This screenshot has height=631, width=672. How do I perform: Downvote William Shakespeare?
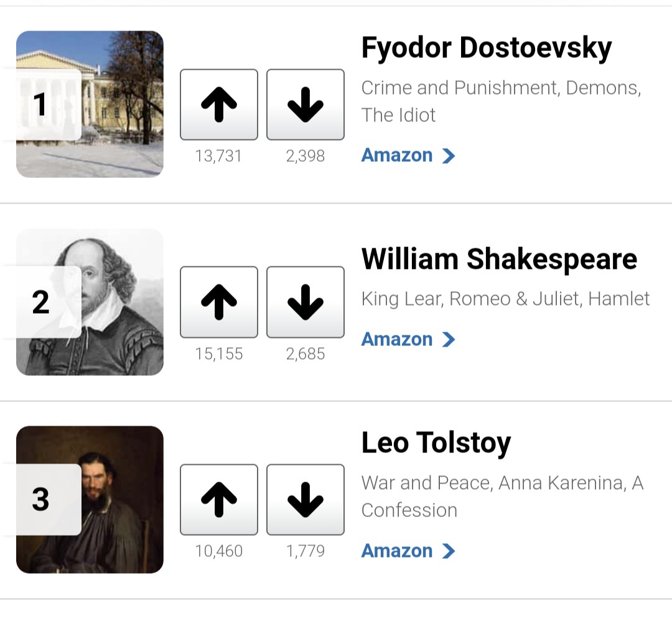[305, 302]
